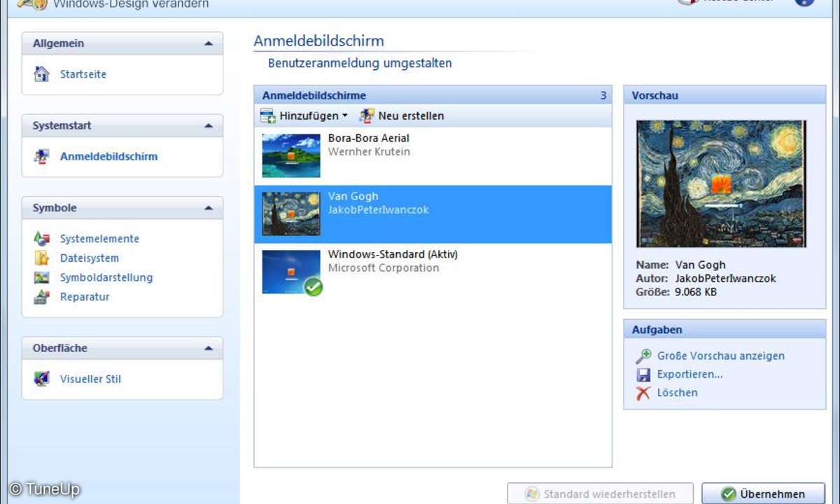Screen dimensions: 840x504
Task: Click the Symboldarstellung picture icon
Action: coord(42,277)
